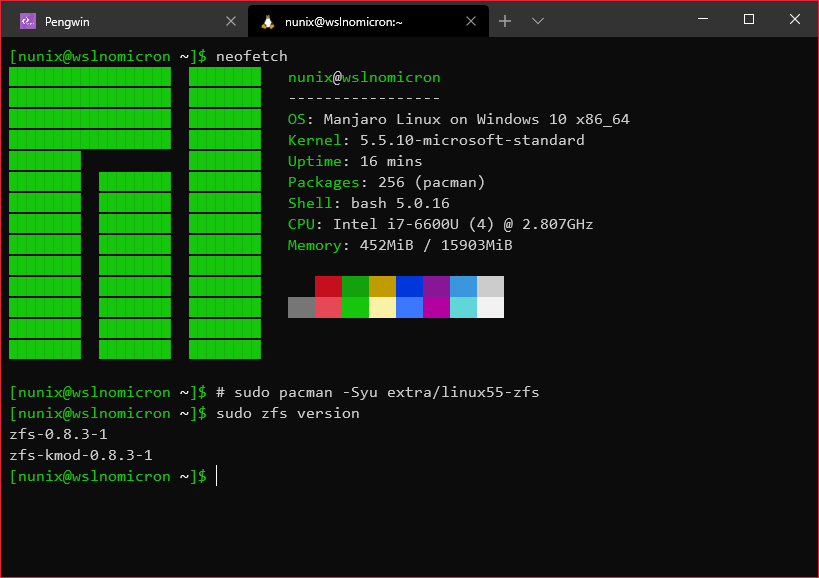This screenshot has width=819, height=578.
Task: Click the dark blue swatch in the top row
Action: (x=409, y=286)
